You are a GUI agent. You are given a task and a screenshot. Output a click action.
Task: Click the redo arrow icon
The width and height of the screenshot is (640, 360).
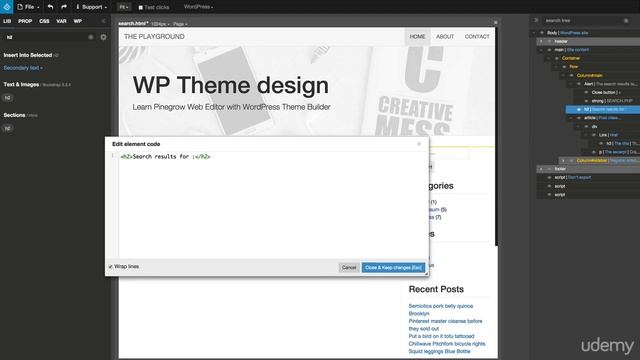click(64, 7)
